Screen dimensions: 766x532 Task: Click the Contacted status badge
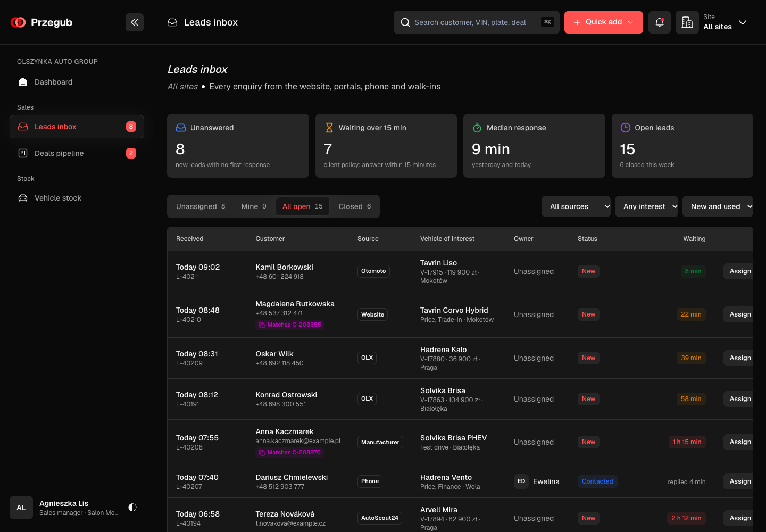tap(597, 481)
